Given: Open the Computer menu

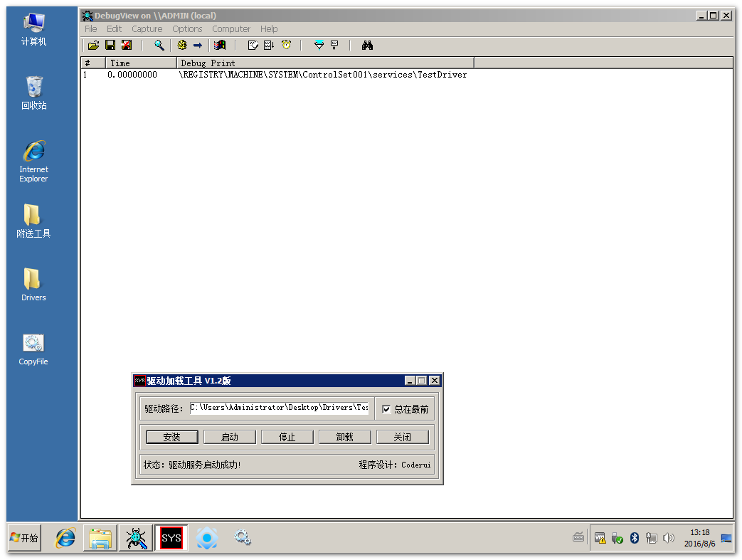Looking at the screenshot, I should coord(231,29).
